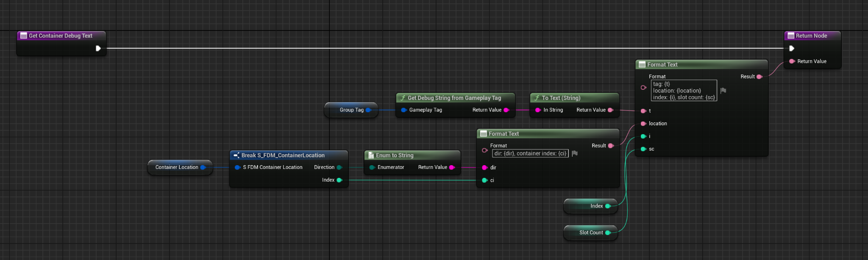Click the In String input pin
868x260 pixels.
tap(538, 110)
